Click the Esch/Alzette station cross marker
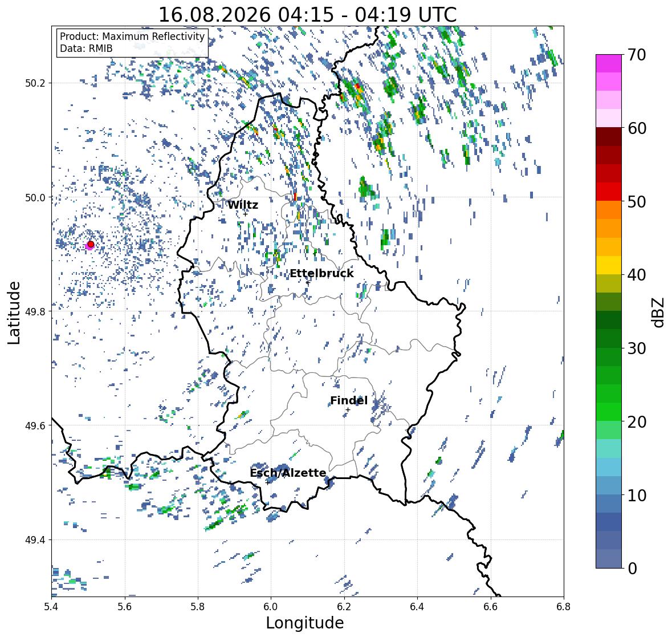Screen dimensions: 672x637 267,482
